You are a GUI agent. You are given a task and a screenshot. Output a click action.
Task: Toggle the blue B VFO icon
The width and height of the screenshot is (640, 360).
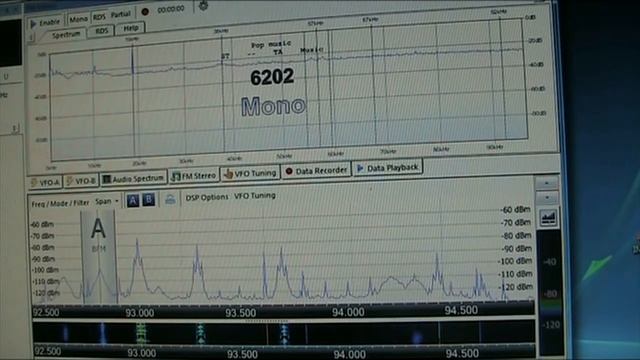149,200
